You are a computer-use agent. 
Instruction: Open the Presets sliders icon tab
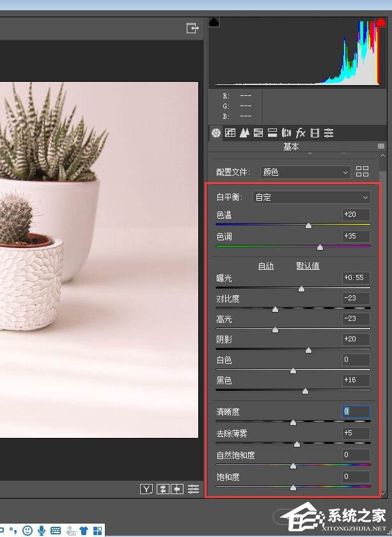[329, 133]
